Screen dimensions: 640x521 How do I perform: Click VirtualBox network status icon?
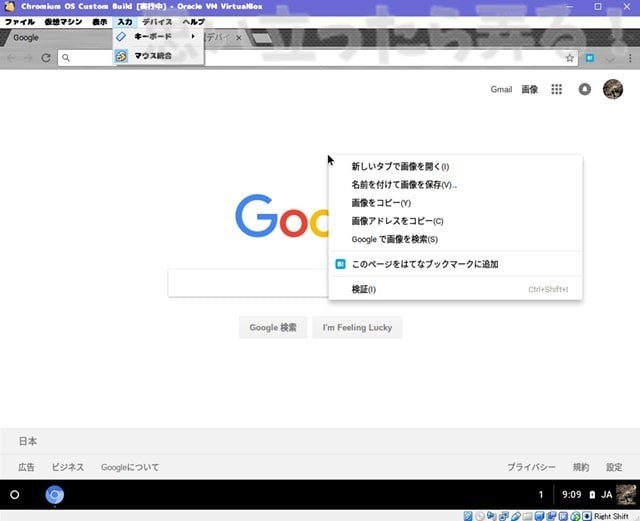tap(503, 516)
